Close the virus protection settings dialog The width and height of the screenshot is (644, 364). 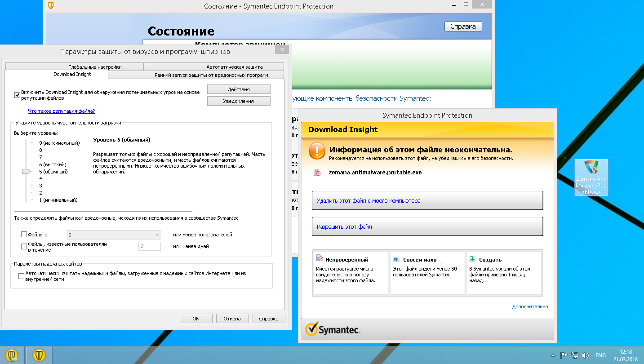pos(282,49)
